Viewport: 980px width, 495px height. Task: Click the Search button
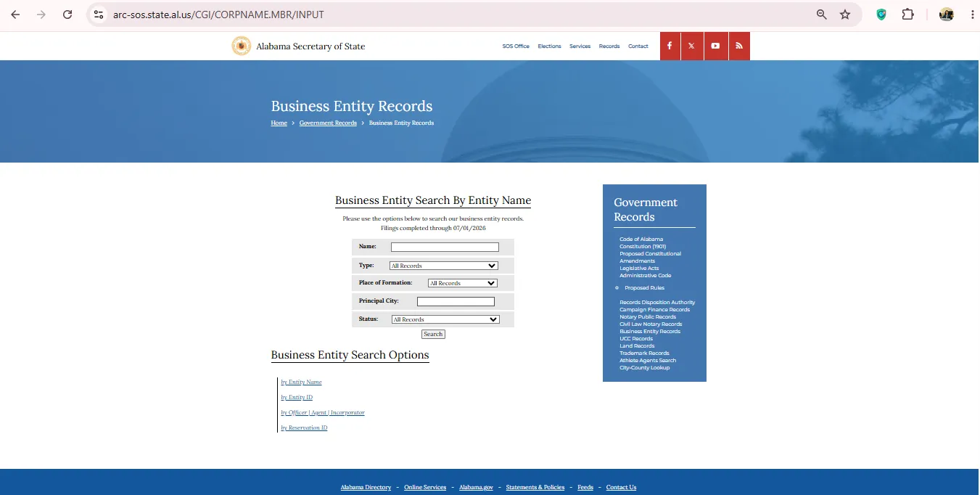click(433, 334)
